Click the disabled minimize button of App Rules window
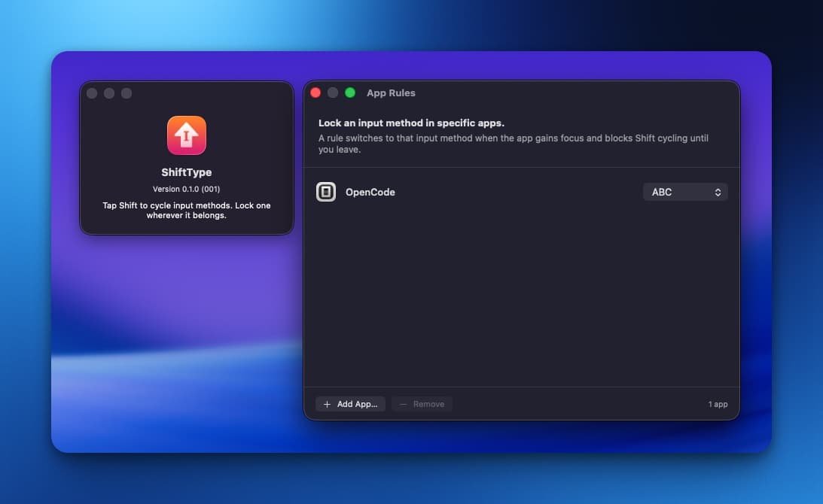Screen dimensions: 823x504 tap(333, 93)
